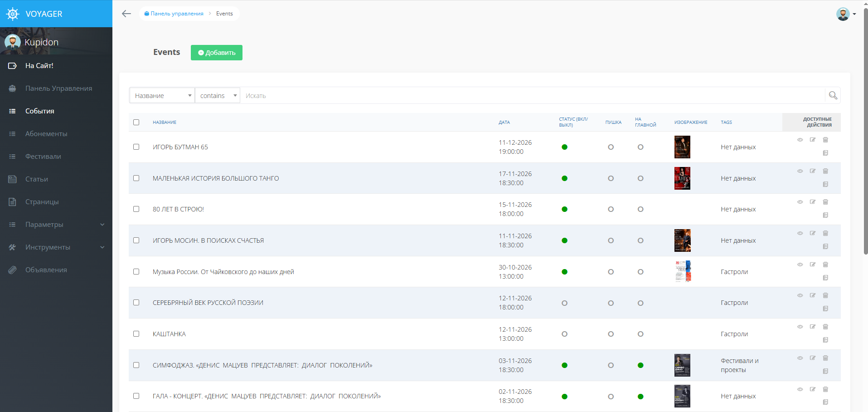Click the page vertical scrollbar
This screenshot has height=412, width=868.
coord(865,132)
